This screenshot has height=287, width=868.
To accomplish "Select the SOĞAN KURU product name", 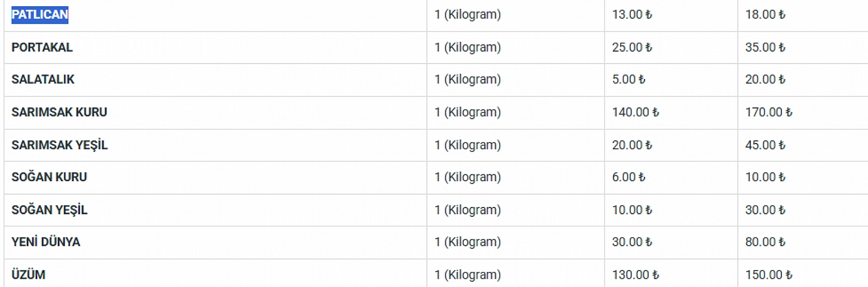I will pyautogui.click(x=49, y=177).
